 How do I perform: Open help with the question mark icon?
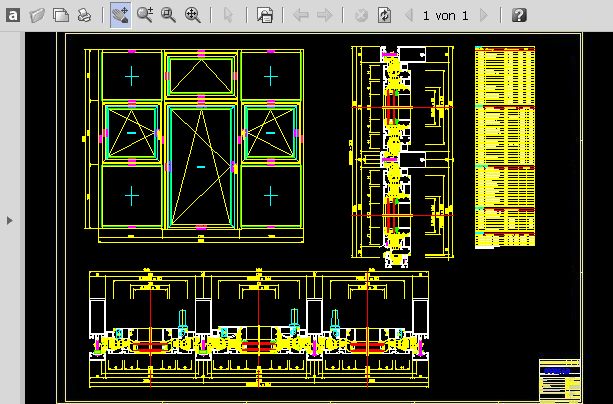[x=519, y=15]
